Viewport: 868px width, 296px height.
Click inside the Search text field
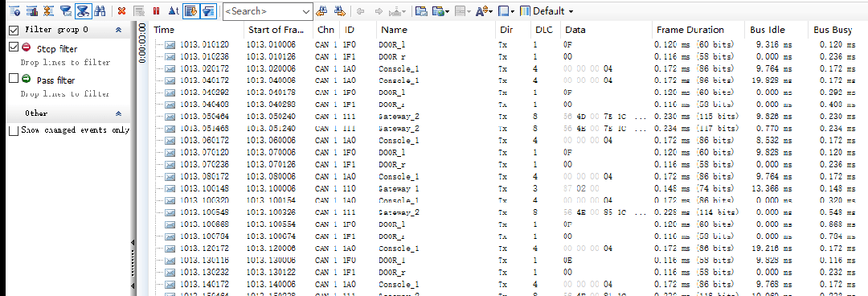tap(262, 11)
